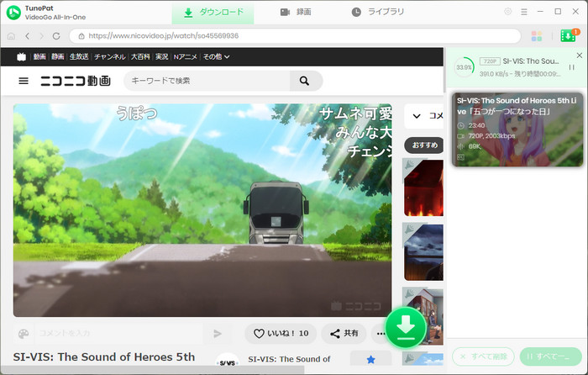Image resolution: width=588 pixels, height=375 pixels.
Task: Click the 33.9% download progress circle
Action: [x=464, y=67]
